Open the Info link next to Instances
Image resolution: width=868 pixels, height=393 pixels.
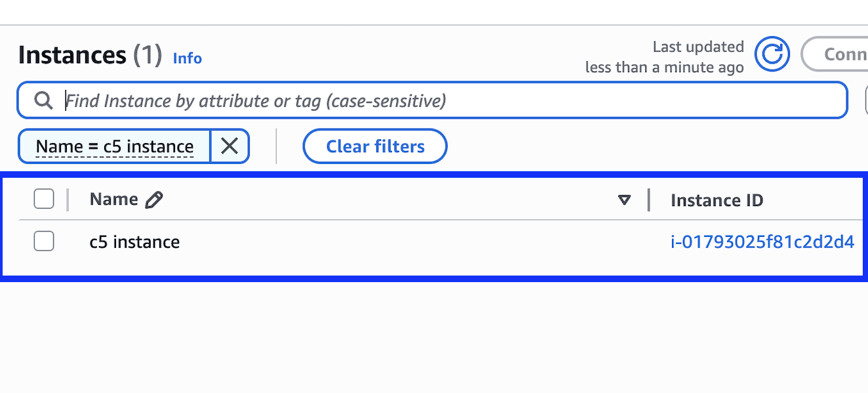tap(187, 58)
